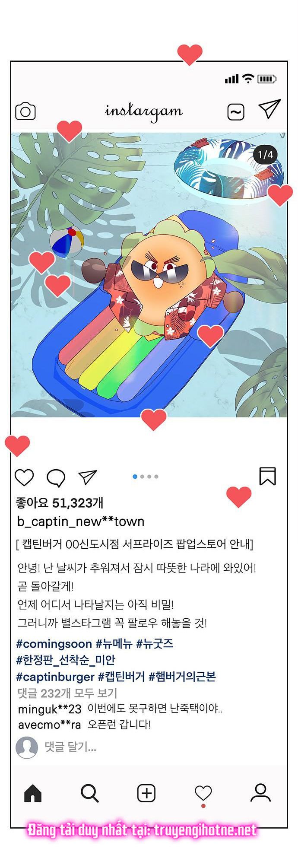Open the activity heart in bottom bar

coord(203,793)
